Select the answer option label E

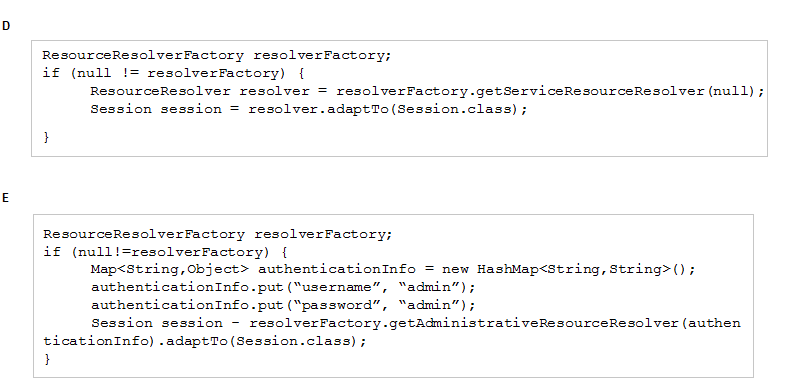[6, 198]
